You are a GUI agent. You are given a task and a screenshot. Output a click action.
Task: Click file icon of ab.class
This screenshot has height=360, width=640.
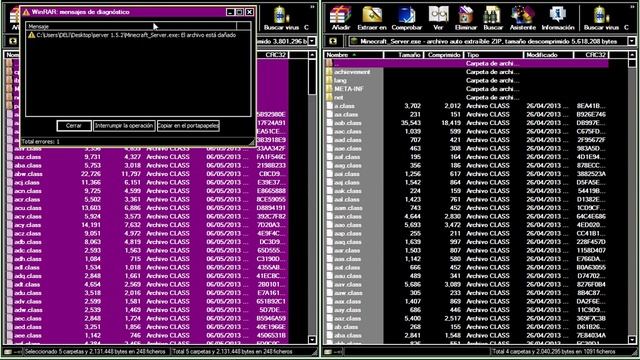click(329, 327)
